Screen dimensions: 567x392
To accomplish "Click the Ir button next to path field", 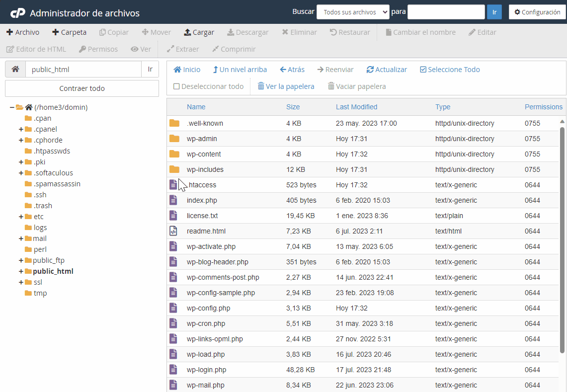I will coord(150,69).
